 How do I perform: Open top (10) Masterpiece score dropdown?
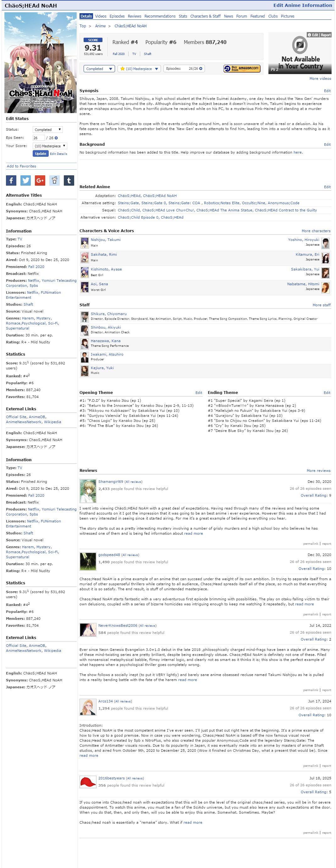(139, 69)
